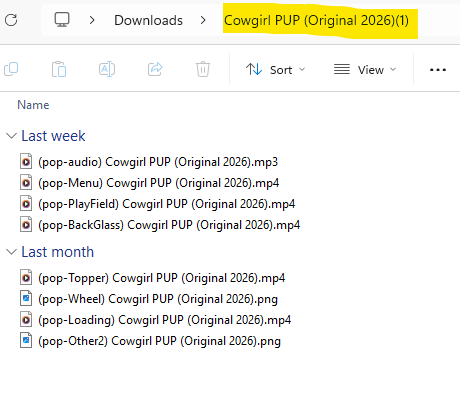Select the Last month group heading
The width and height of the screenshot is (460, 399).
pyautogui.click(x=58, y=252)
